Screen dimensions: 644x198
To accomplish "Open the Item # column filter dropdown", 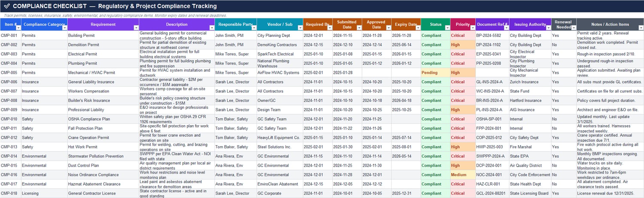I will 18,27.
